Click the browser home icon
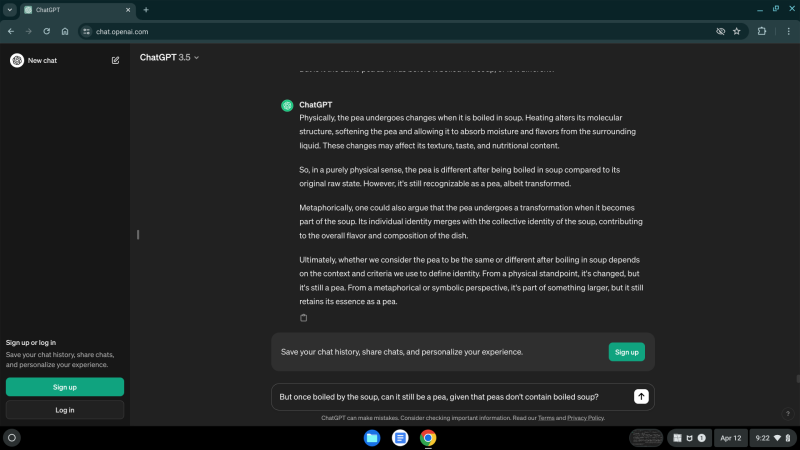 65,31
